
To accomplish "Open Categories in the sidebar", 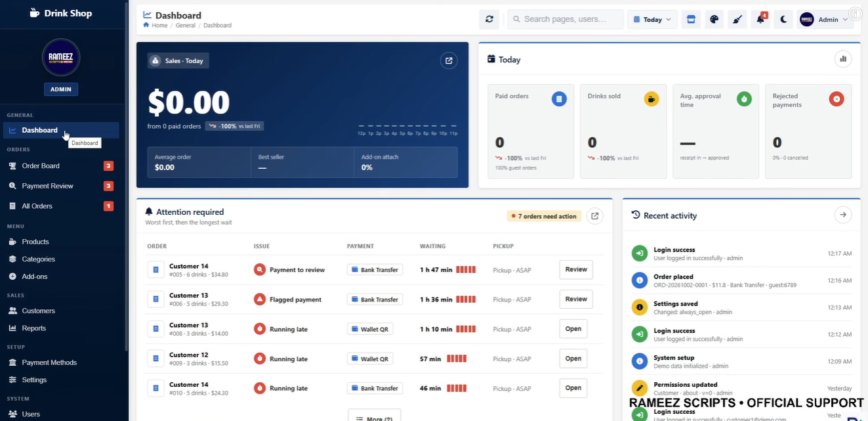I will pyautogui.click(x=61, y=259).
